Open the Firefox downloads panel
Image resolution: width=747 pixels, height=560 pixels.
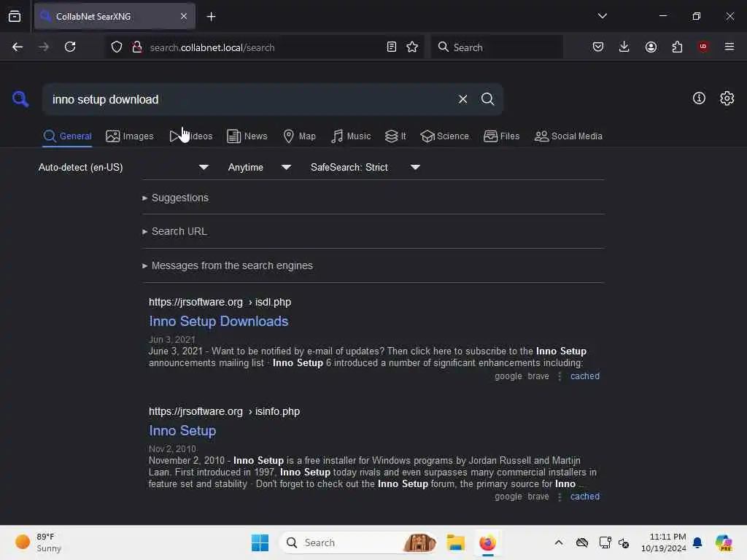(x=624, y=47)
